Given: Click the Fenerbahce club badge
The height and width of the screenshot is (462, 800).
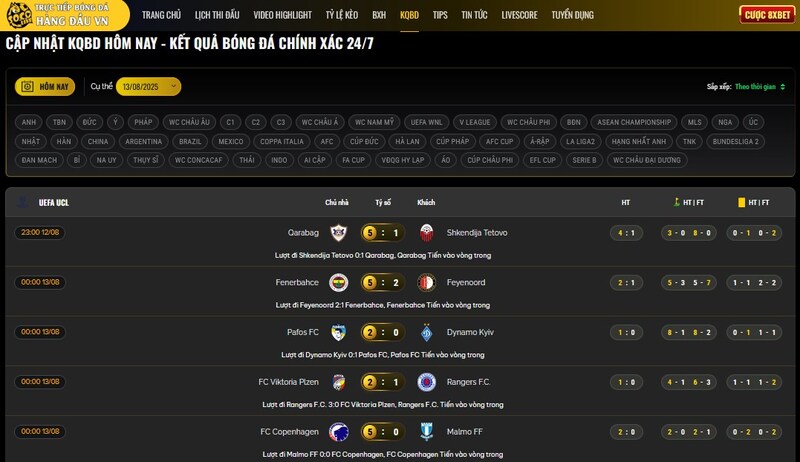Looking at the screenshot, I should click(338, 282).
